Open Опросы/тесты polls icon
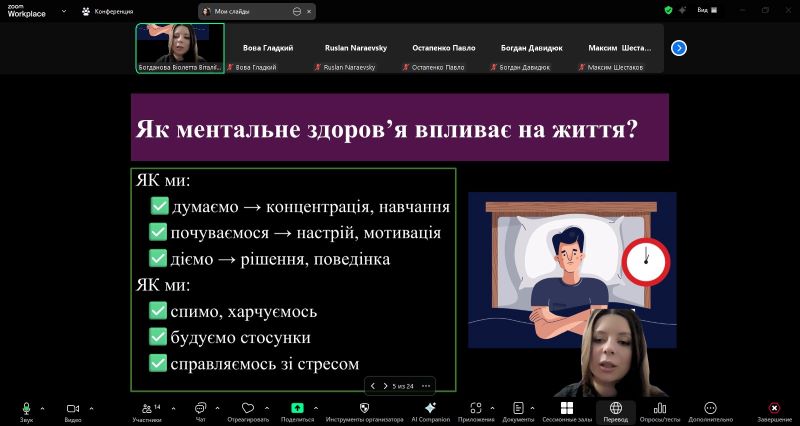 point(660,408)
